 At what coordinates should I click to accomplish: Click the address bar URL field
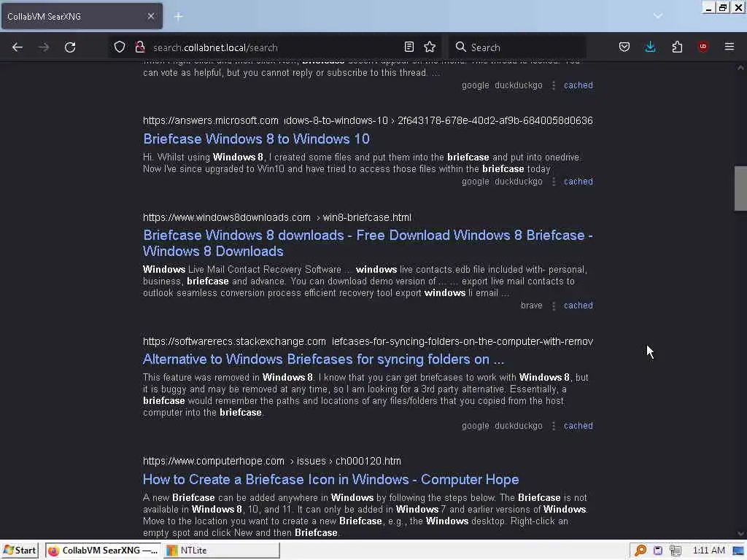tap(276, 47)
